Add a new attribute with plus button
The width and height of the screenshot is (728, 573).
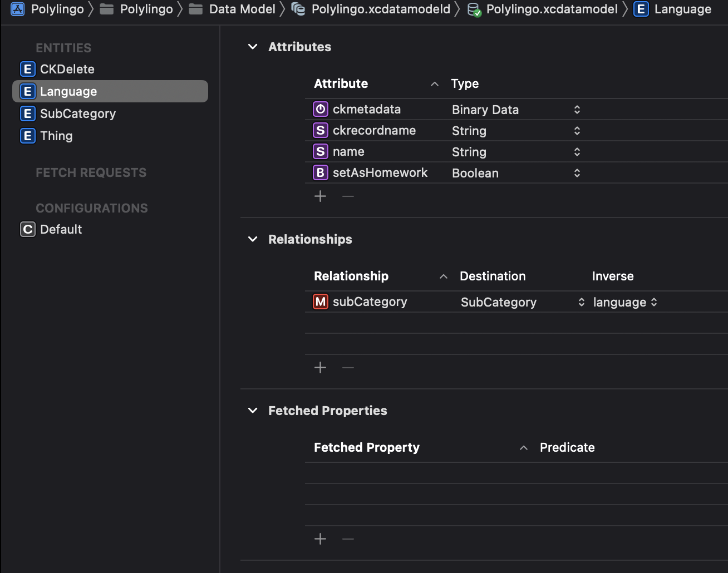point(320,196)
